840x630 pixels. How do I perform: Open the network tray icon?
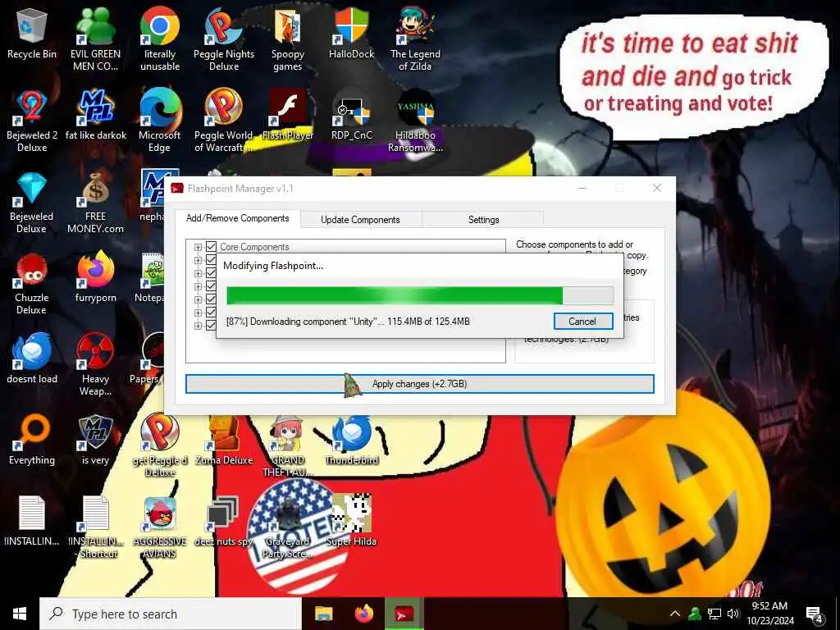(x=714, y=614)
